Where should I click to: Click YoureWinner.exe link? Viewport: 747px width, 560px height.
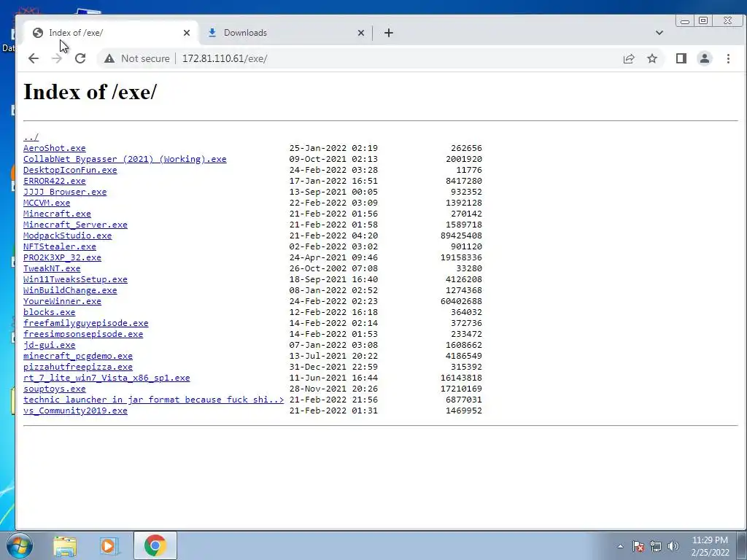pyautogui.click(x=63, y=301)
